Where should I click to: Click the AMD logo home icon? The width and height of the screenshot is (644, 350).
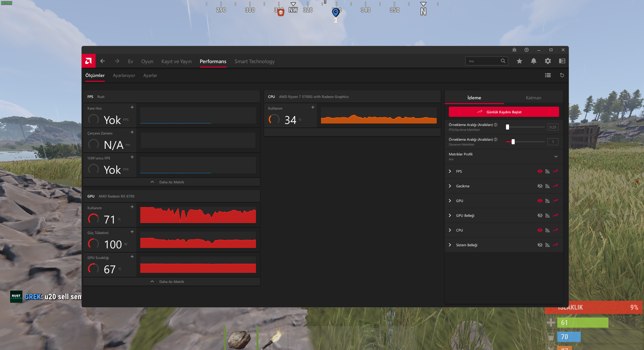[x=88, y=61]
